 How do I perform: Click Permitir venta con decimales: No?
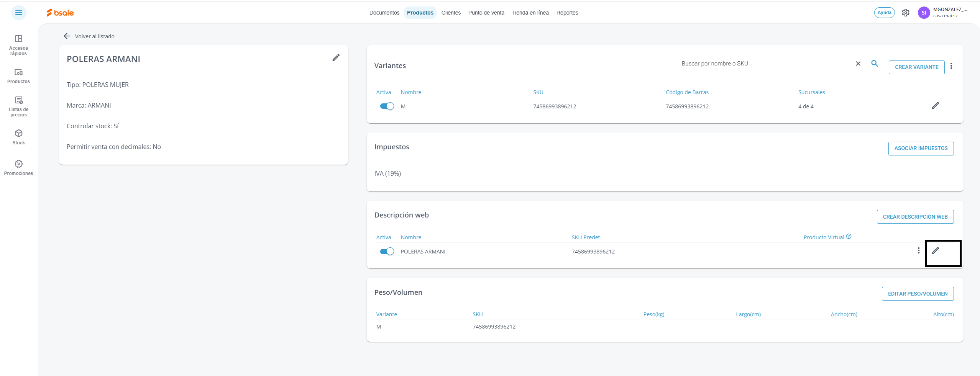114,147
